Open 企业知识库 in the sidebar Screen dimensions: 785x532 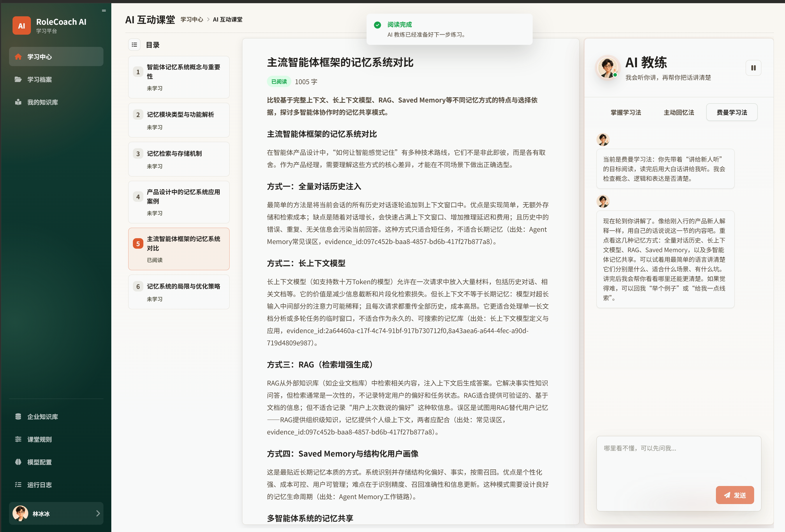pyautogui.click(x=56, y=417)
